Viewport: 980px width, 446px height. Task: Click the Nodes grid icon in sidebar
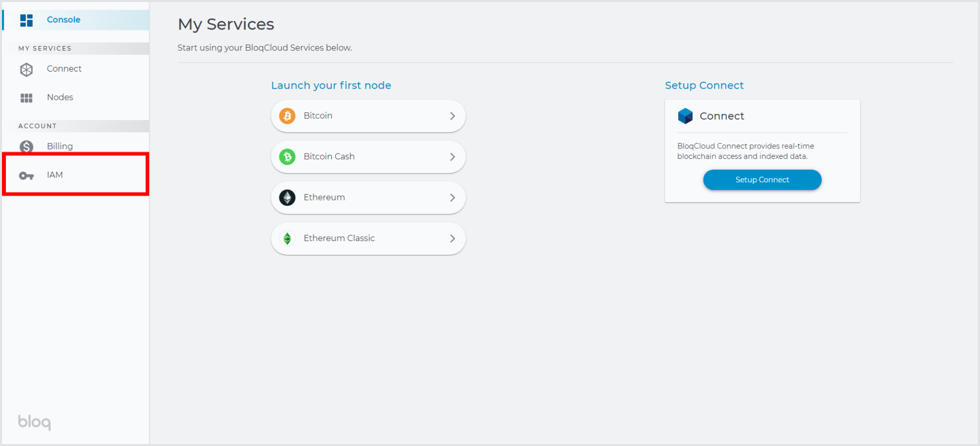26,97
